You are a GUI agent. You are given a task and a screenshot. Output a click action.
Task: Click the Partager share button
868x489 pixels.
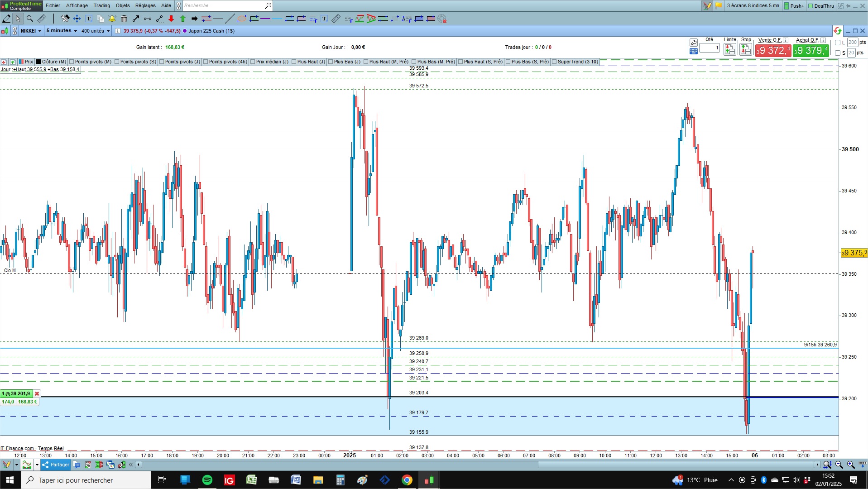56,465
